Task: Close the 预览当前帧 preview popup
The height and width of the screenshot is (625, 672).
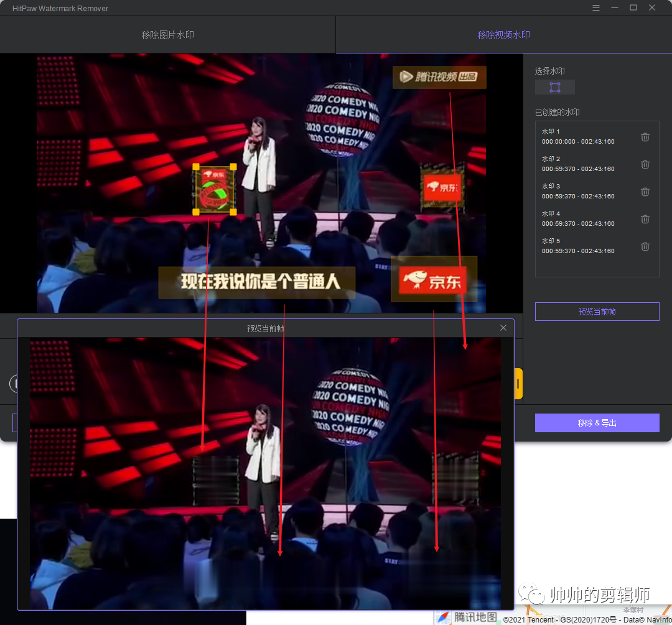Action: tap(503, 328)
